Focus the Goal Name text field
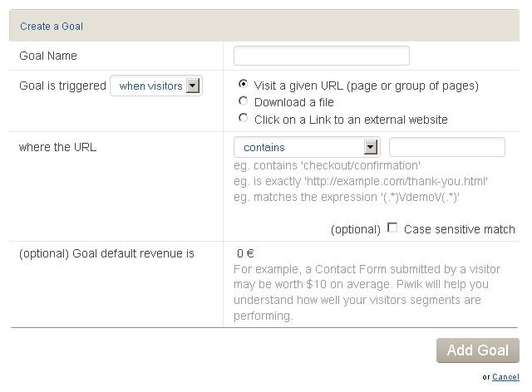 click(x=322, y=56)
